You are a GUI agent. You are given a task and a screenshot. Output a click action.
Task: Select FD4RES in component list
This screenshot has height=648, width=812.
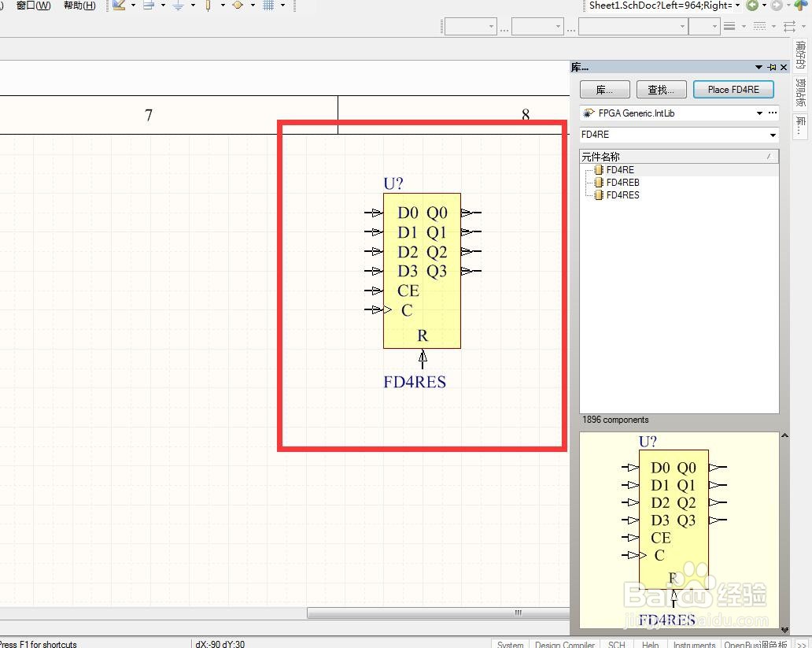tap(623, 195)
